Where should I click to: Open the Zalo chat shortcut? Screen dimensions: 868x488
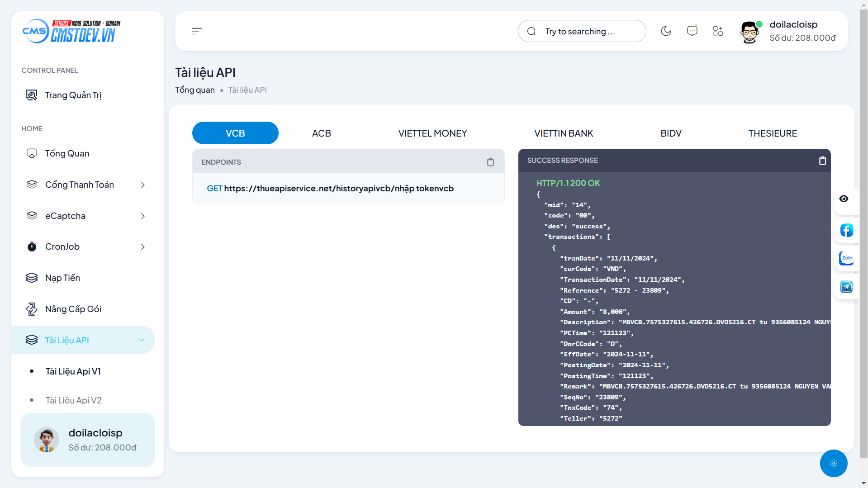click(846, 258)
